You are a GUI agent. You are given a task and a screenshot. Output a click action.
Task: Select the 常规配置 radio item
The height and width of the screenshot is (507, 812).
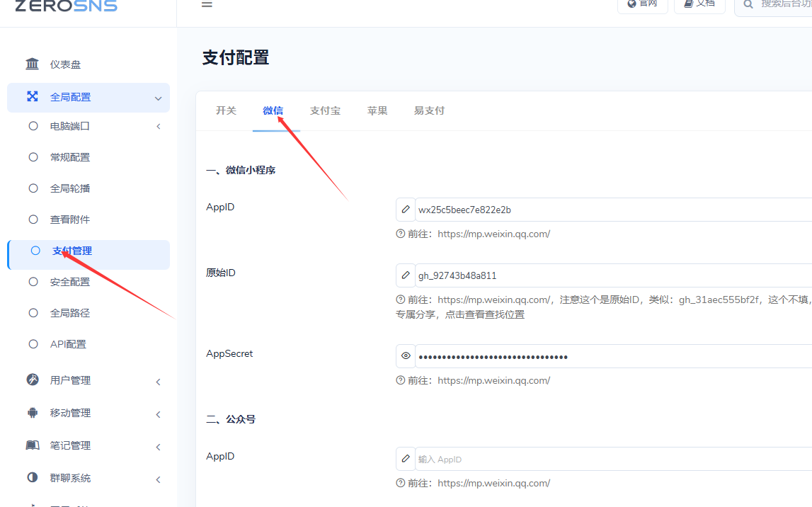[33, 157]
